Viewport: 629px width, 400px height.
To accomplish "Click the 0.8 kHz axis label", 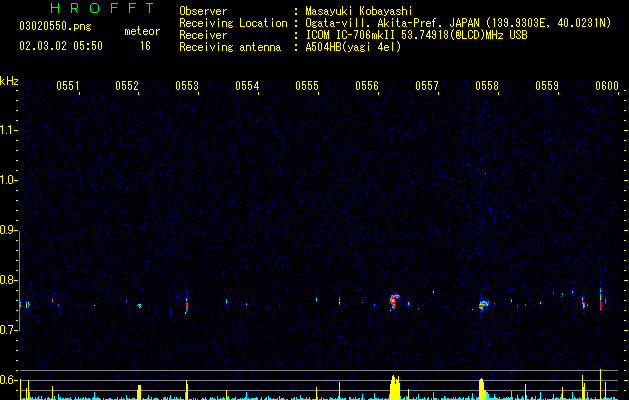I will [8, 280].
